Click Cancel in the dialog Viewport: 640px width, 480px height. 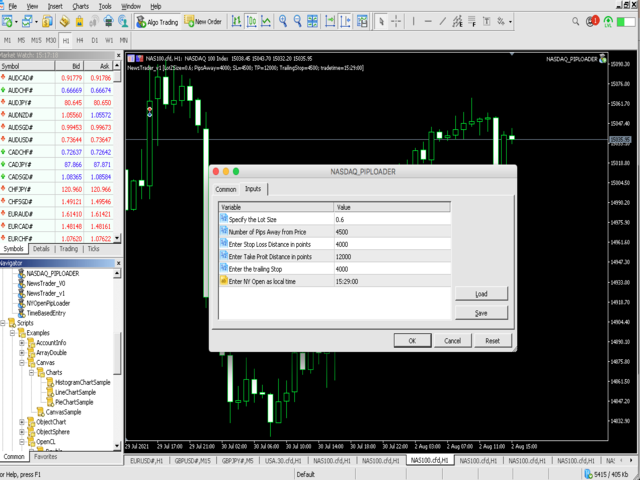tap(452, 340)
